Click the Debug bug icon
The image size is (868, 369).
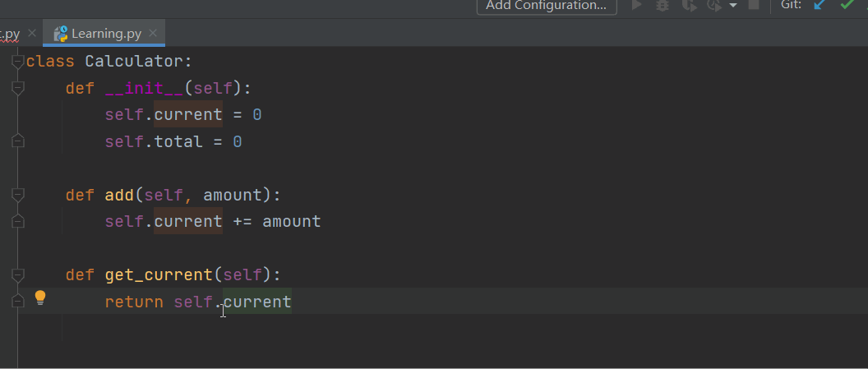(x=662, y=6)
